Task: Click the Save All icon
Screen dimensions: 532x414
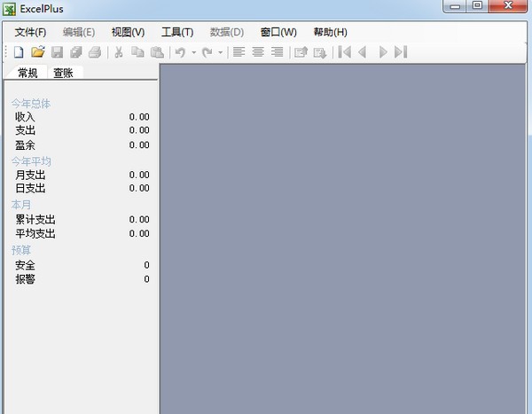Action: [x=76, y=52]
